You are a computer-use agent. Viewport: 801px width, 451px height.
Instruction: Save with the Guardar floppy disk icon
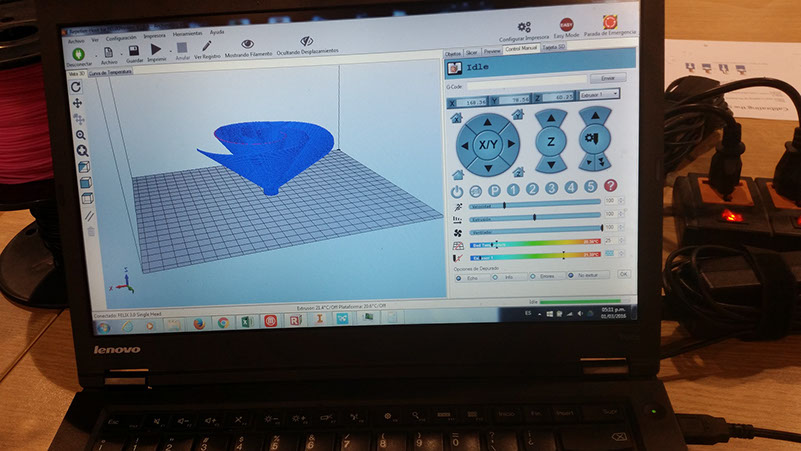pyautogui.click(x=134, y=51)
